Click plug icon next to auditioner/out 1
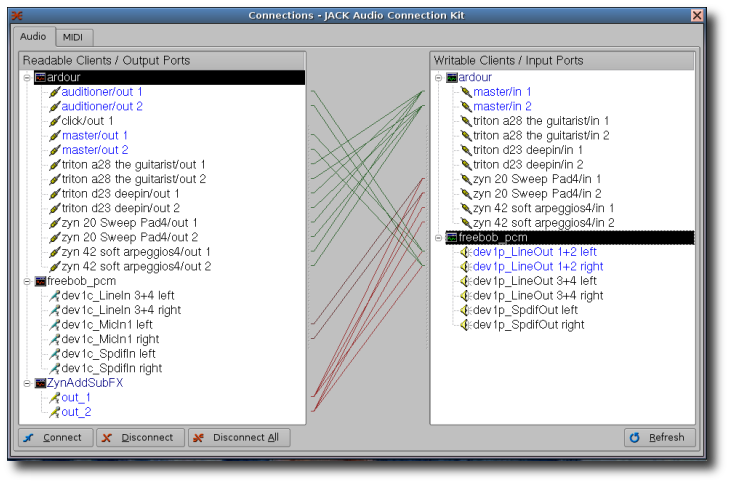This screenshot has width=730, height=484. point(54,92)
